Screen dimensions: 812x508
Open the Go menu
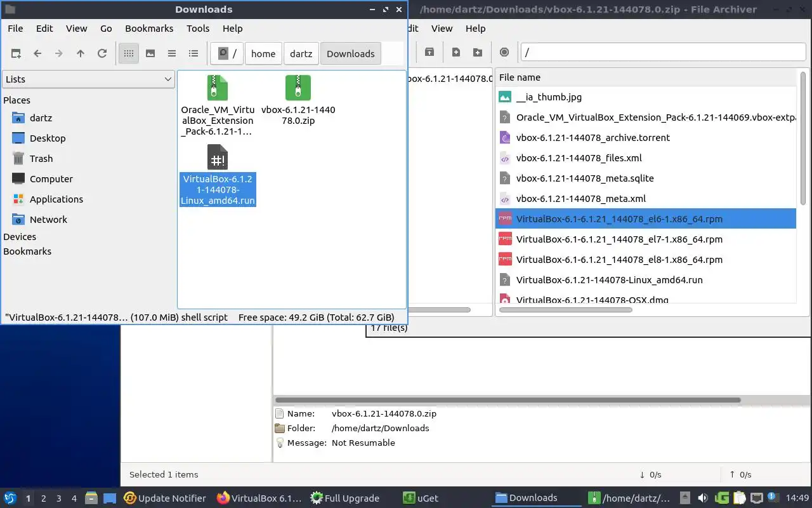(106, 28)
